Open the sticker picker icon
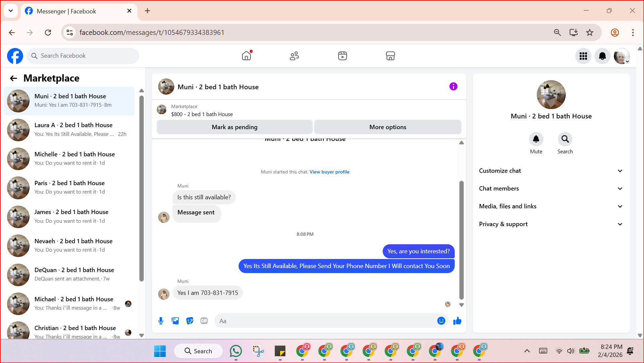 pyautogui.click(x=190, y=321)
